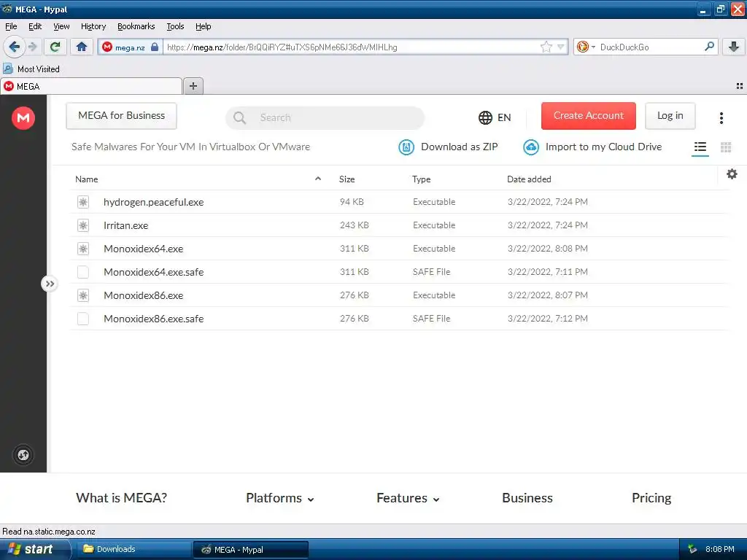This screenshot has width=747, height=560.
Task: Open the three-dot more options menu
Action: [721, 117]
